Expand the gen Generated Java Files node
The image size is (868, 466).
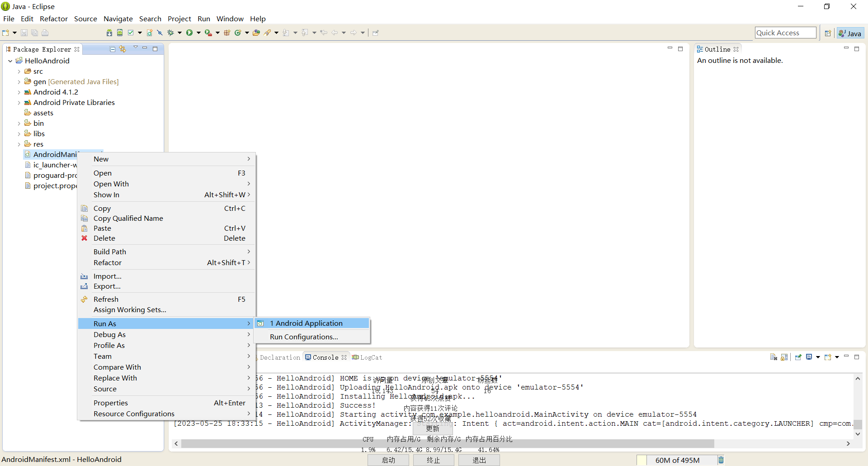point(19,82)
